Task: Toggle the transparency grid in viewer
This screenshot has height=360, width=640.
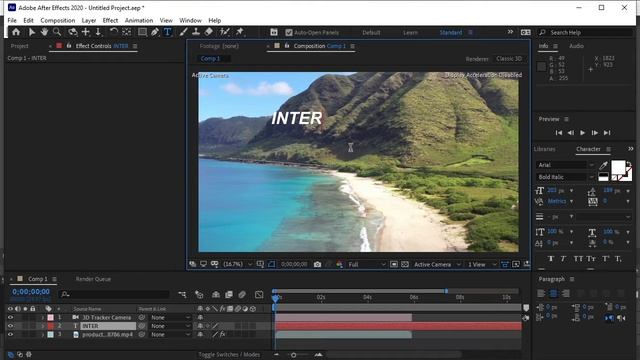Action: pos(404,264)
